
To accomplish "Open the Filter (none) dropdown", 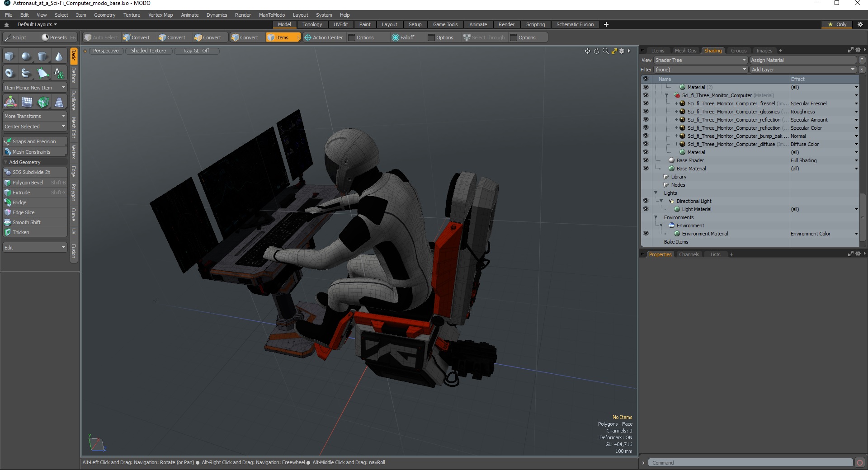I will (700, 70).
